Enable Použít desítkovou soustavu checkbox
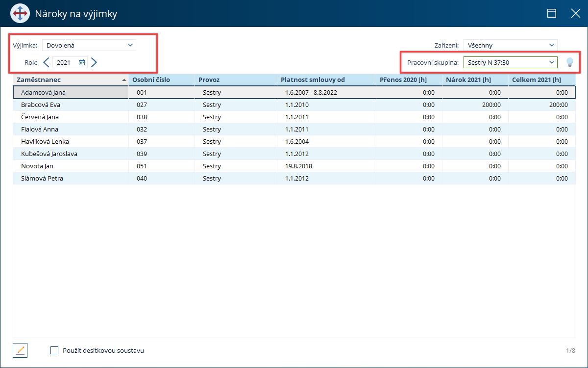The image size is (588, 368). 54,350
